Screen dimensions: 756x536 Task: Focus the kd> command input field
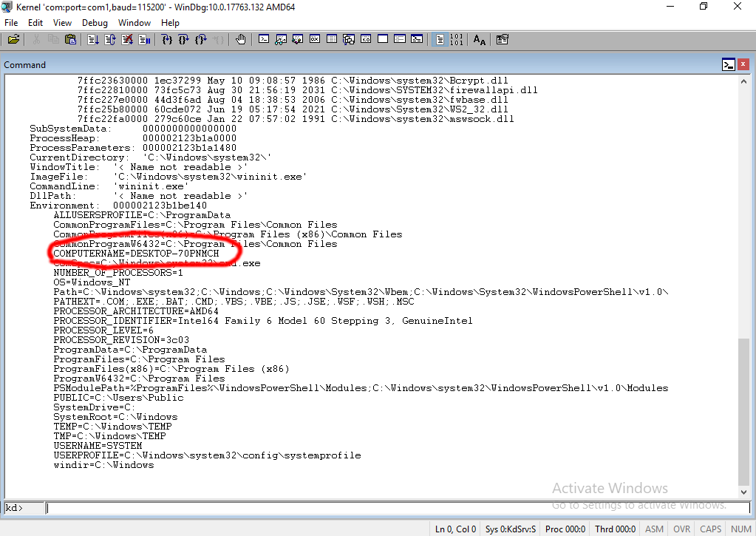point(386,508)
